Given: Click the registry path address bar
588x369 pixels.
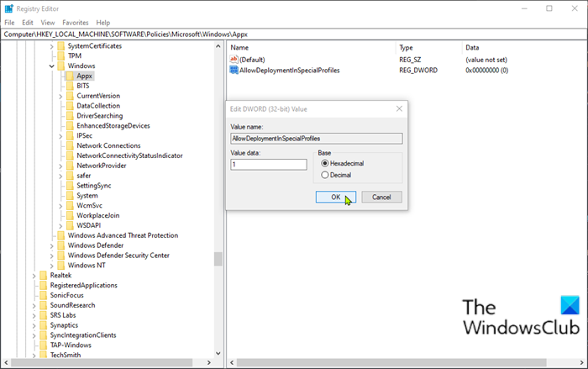Looking at the screenshot, I should click(294, 34).
